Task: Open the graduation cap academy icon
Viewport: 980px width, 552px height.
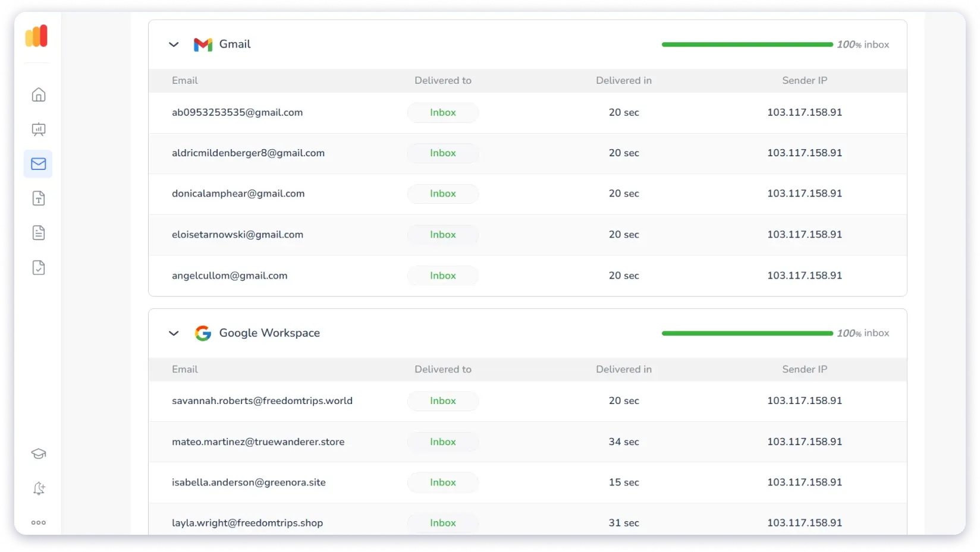Action: pyautogui.click(x=39, y=454)
